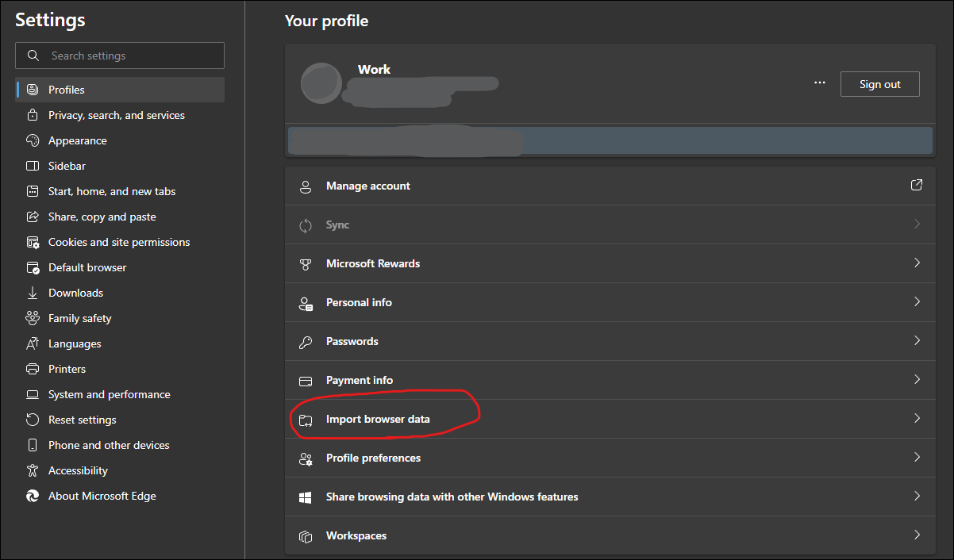The height and width of the screenshot is (560, 954).
Task: Click the Family safety icon
Action: (33, 318)
